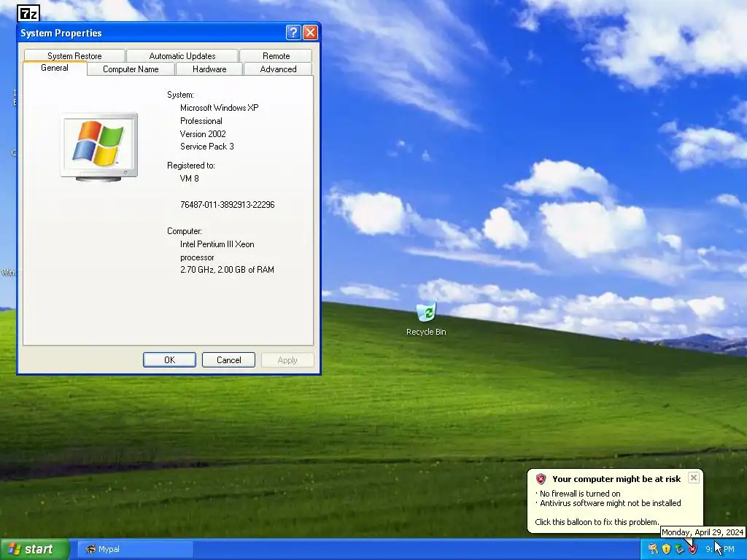Click the 'VM 8' registered name
This screenshot has height=560, width=747.
[189, 179]
